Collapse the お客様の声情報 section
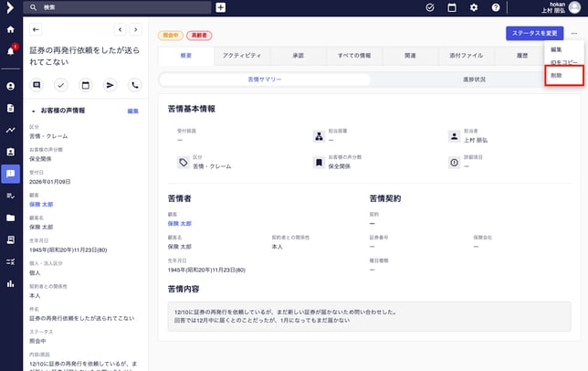This screenshot has width=588, height=371. pyautogui.click(x=33, y=111)
